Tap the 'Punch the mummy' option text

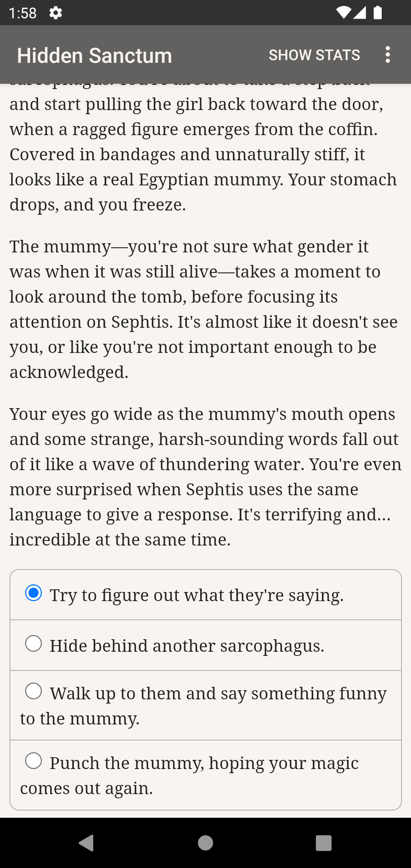click(x=204, y=763)
